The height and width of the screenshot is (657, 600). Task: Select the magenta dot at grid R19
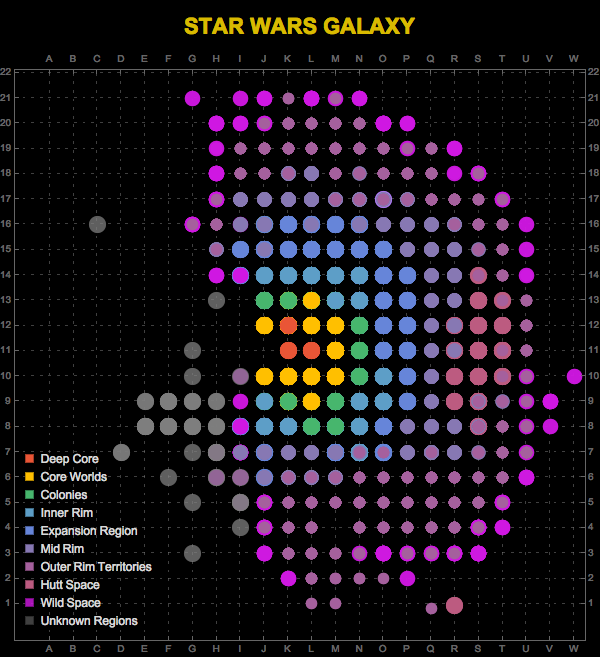[x=455, y=148]
